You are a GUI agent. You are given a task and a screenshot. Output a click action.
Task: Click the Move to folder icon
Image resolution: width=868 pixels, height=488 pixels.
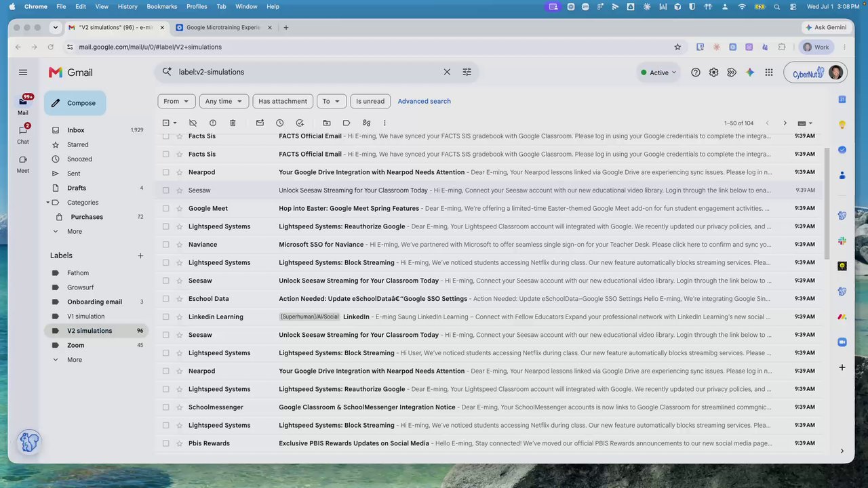[x=327, y=123]
